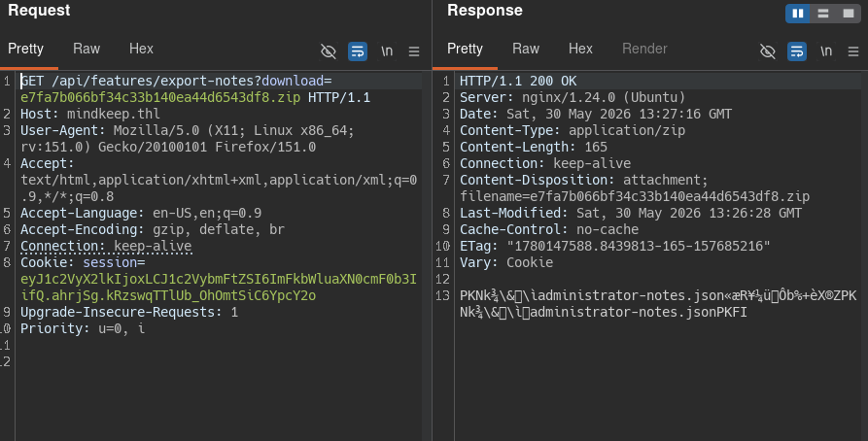Screen dimensions: 868x441
Task: Open the Response pane hamburger options menu
Action: click(x=853, y=51)
